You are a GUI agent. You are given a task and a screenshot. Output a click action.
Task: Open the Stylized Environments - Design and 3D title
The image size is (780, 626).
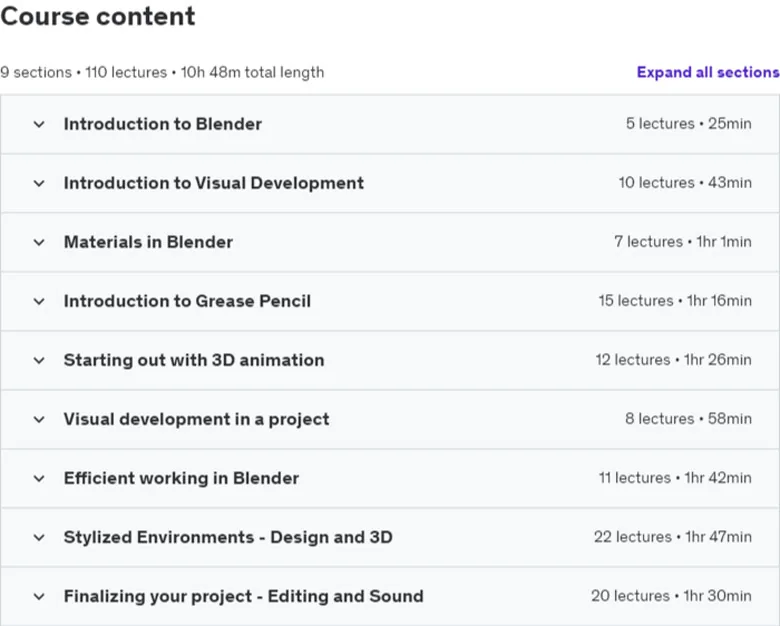point(228,537)
